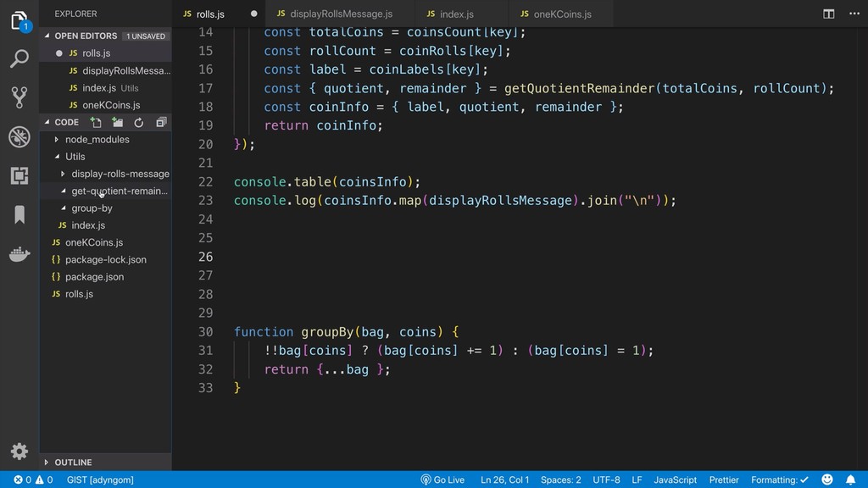Screen dimensions: 868x488
Task: Collapse all folders in explorer
Action: click(161, 122)
